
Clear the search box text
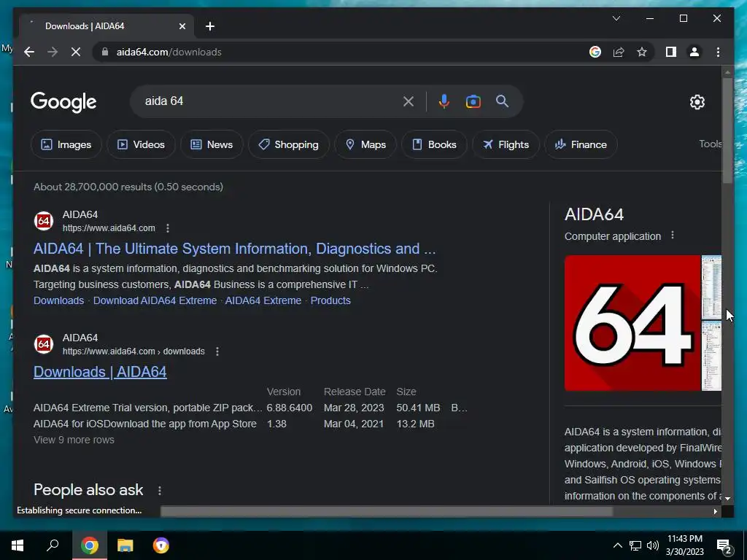[x=409, y=101]
